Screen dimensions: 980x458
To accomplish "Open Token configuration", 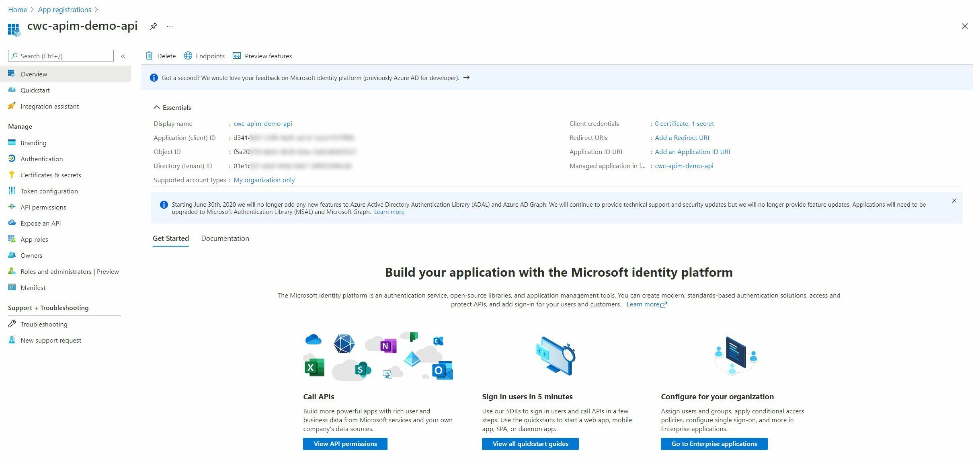I will [x=49, y=191].
